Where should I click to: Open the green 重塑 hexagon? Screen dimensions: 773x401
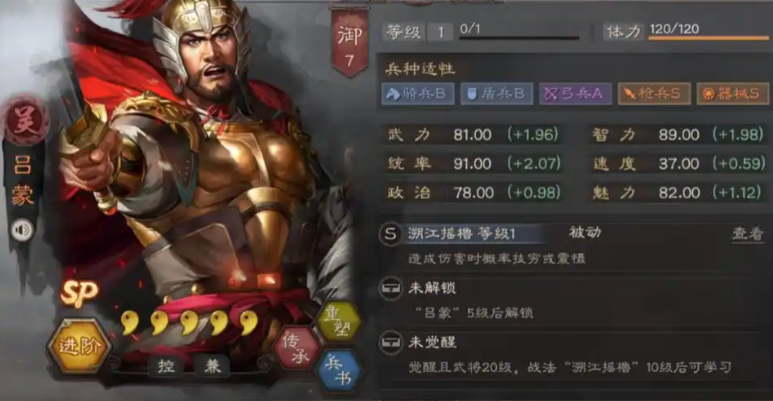tap(339, 322)
